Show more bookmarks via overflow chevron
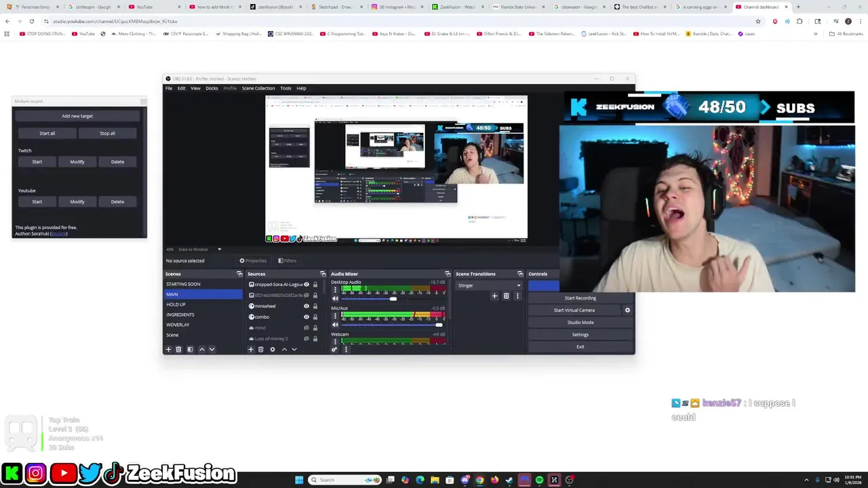The image size is (868, 488). (816, 33)
